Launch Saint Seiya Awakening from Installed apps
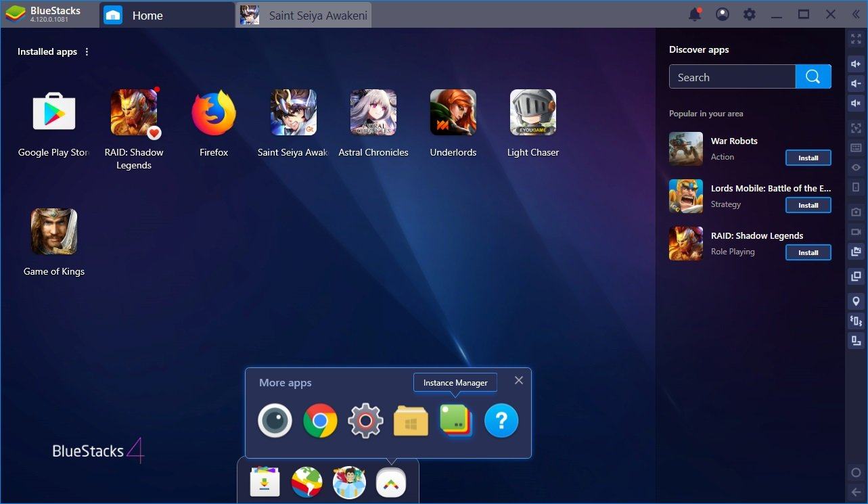 (x=294, y=112)
